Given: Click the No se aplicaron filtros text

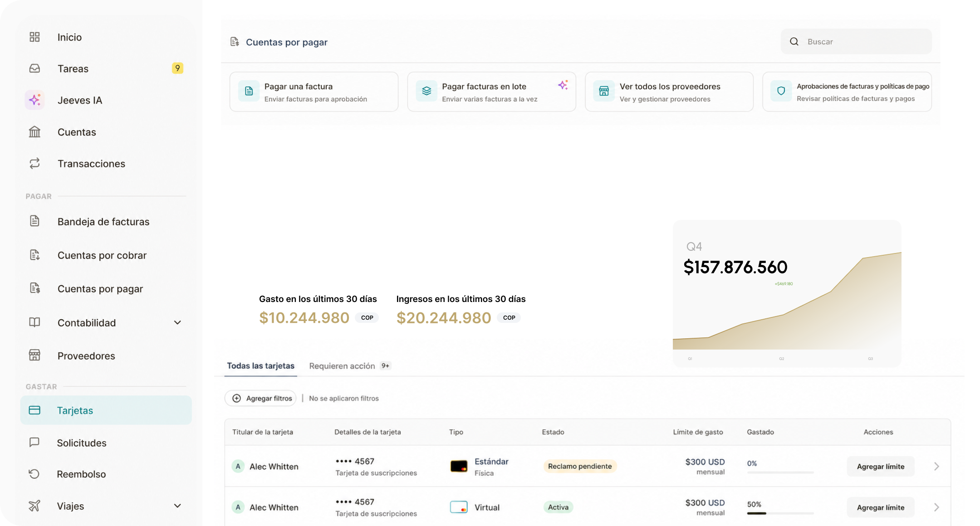Looking at the screenshot, I should (x=344, y=398).
